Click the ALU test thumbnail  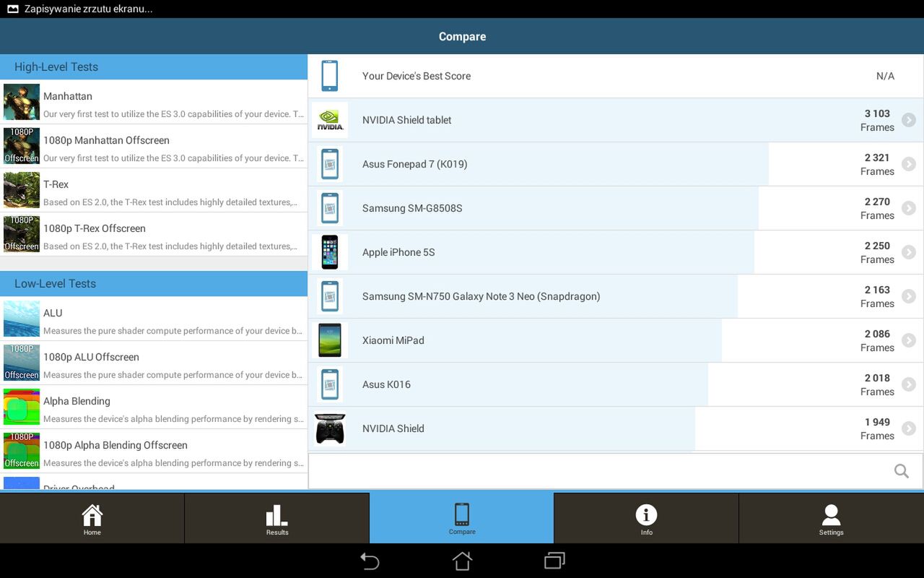tap(22, 319)
